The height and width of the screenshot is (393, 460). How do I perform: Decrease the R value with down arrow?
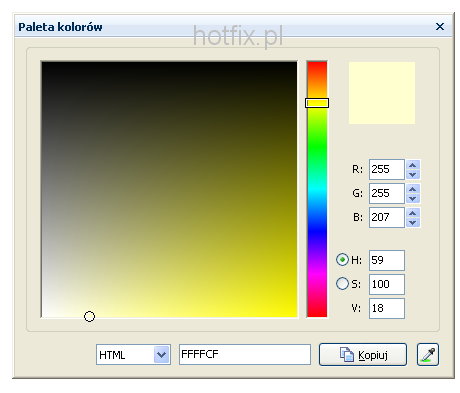coord(413,174)
